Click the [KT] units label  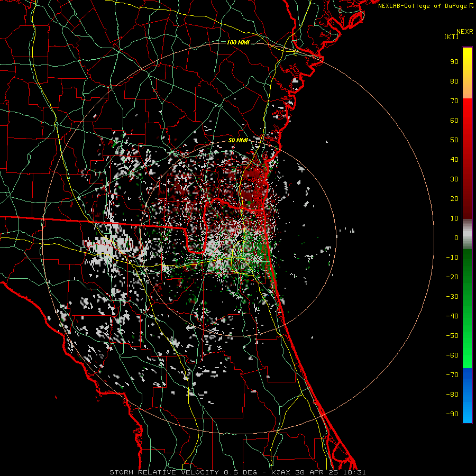coord(452,36)
